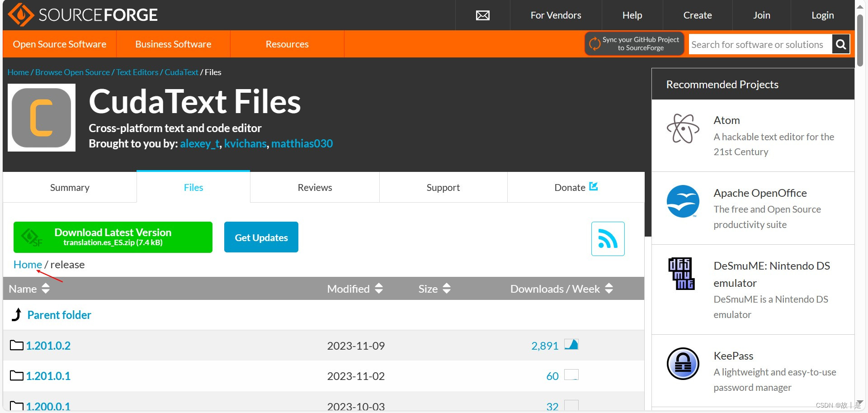Open the Open Source Software menu
This screenshot has height=413, width=868.
pyautogui.click(x=60, y=44)
